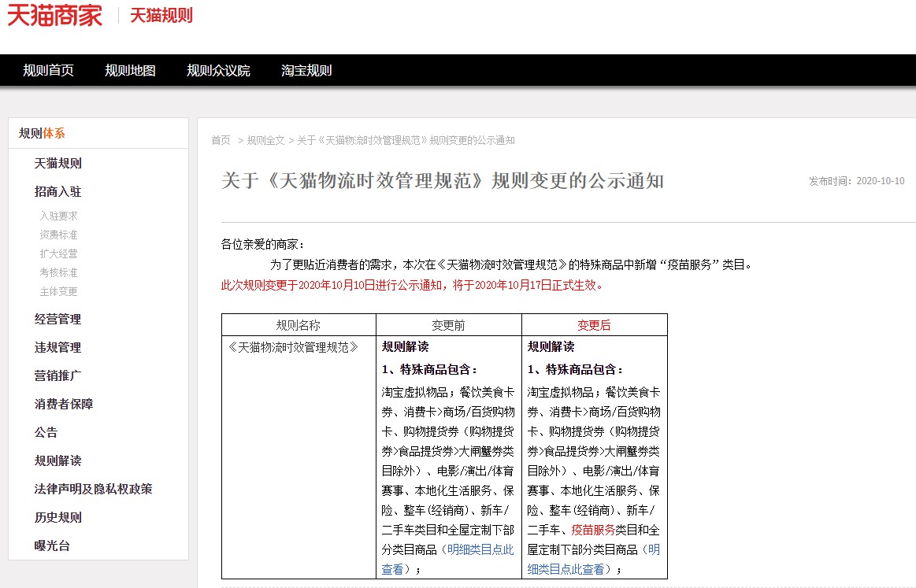Expand 违规管理 sidebar category

pos(57,347)
